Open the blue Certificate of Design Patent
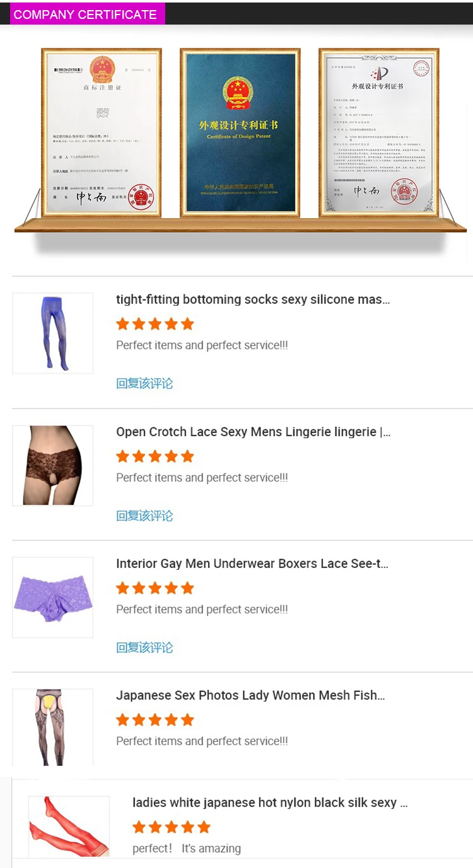The width and height of the screenshot is (473, 868). click(240, 133)
